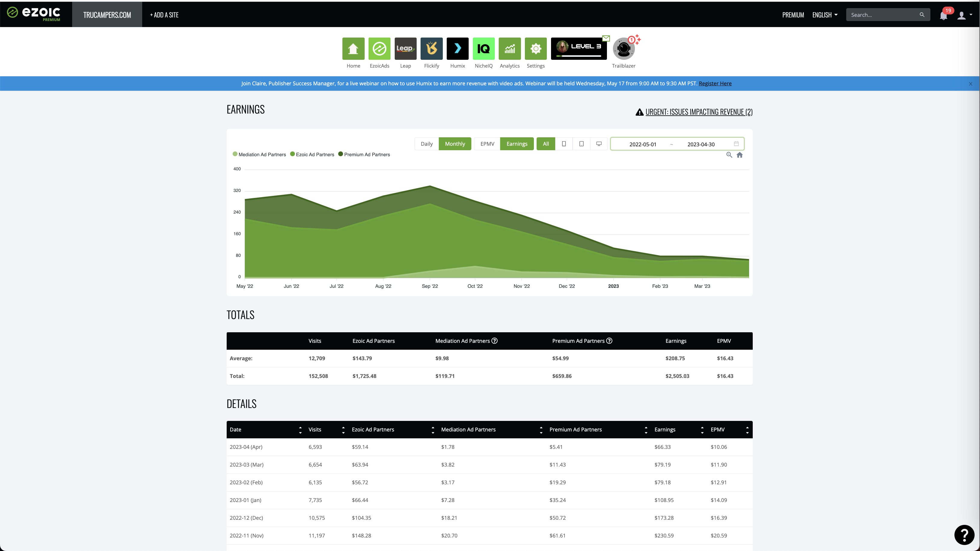The height and width of the screenshot is (551, 980).
Task: Open the EzoicAds icon
Action: 379,48
